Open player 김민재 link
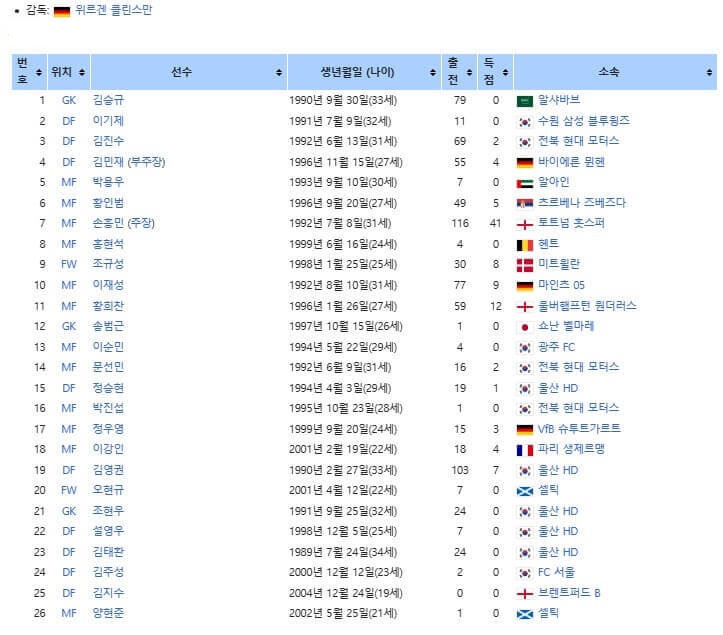 tap(108, 162)
